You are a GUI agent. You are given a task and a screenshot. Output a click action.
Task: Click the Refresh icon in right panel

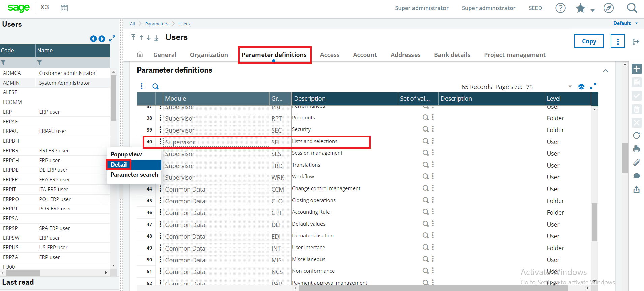pyautogui.click(x=636, y=135)
